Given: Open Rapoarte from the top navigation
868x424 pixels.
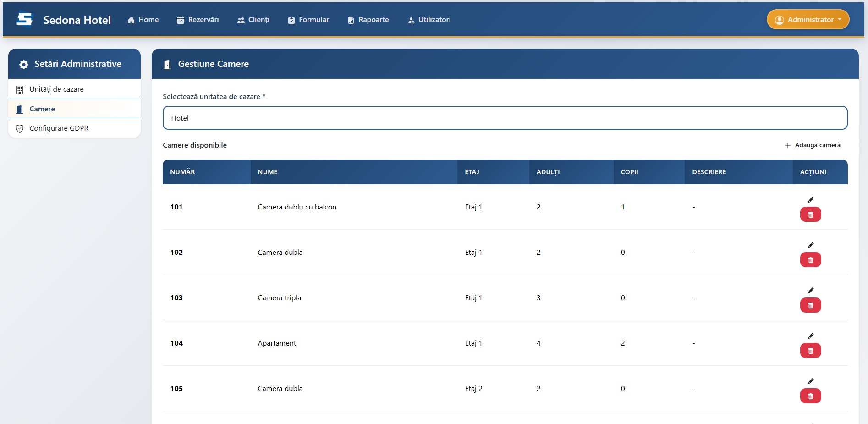Looking at the screenshot, I should pyautogui.click(x=368, y=20).
